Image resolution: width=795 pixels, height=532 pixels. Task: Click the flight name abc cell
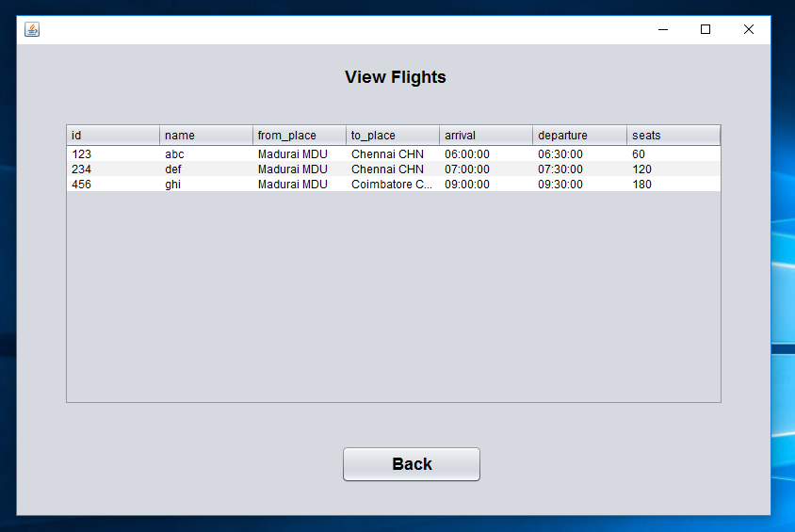206,154
